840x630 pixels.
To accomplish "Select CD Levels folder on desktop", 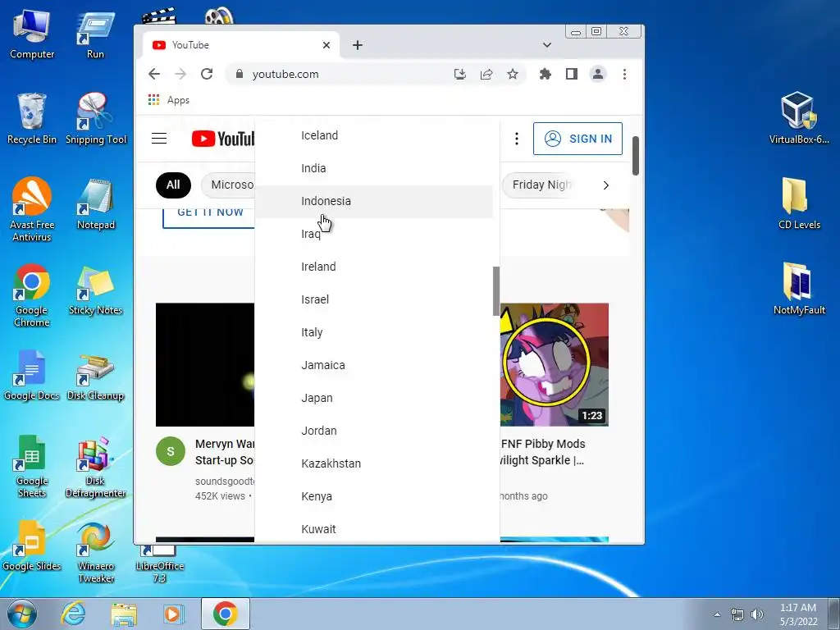I will 799,203.
